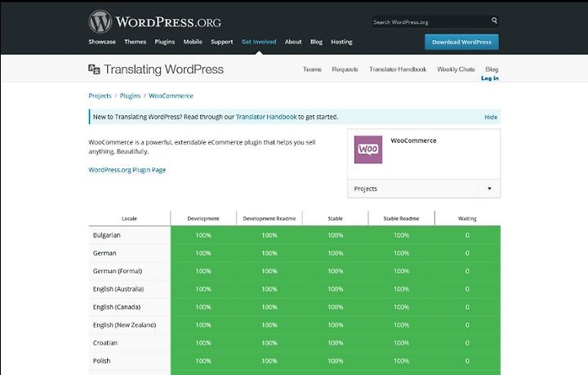
Task: Open the Translator Handbook nav link
Action: [x=398, y=69]
